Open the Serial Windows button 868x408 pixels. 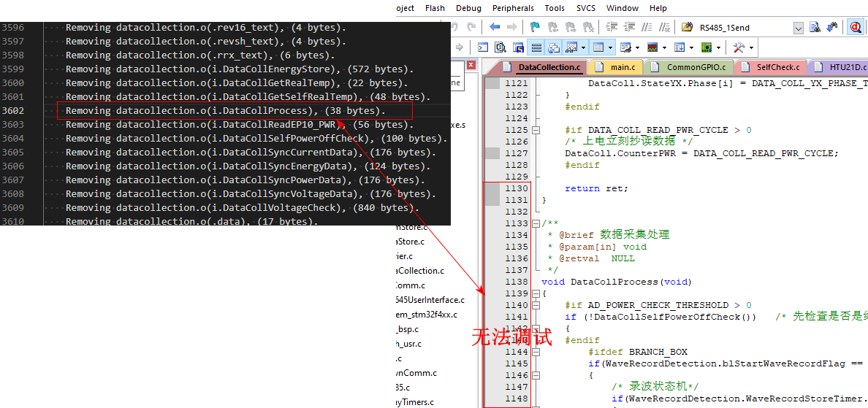pos(625,47)
